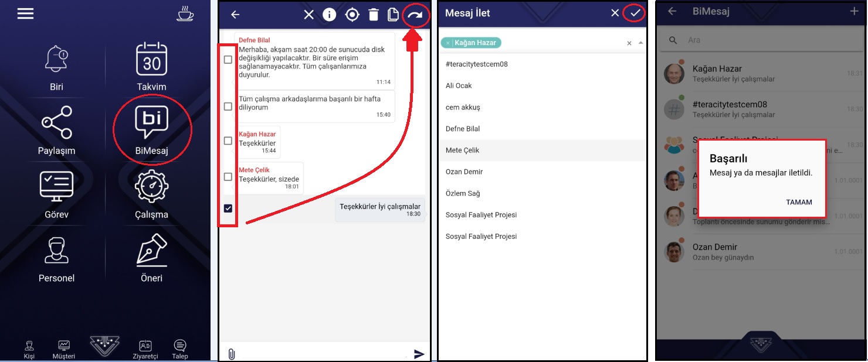The height and width of the screenshot is (362, 868).
Task: Start a new BiMesaj conversation with plus
Action: coord(854,11)
